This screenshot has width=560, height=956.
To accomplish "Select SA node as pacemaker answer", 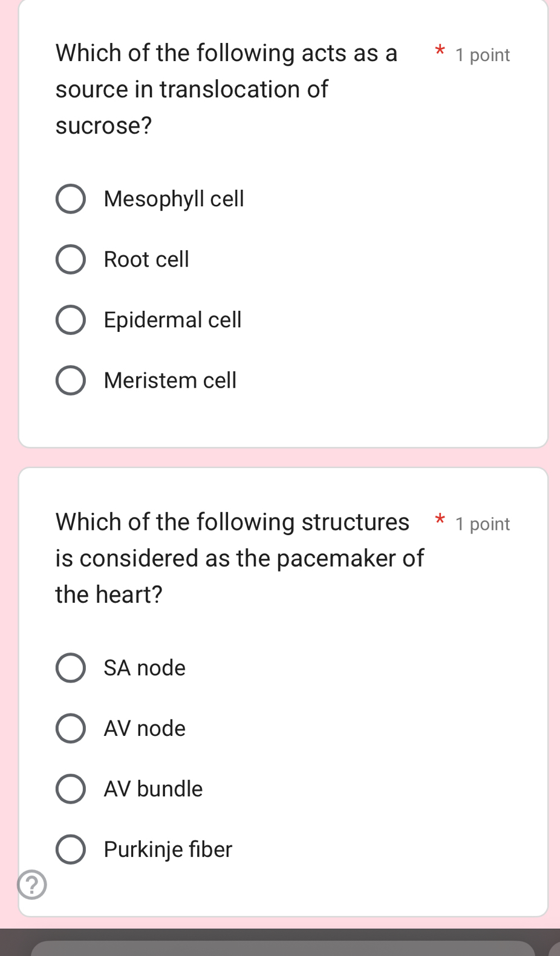I will coord(71,668).
